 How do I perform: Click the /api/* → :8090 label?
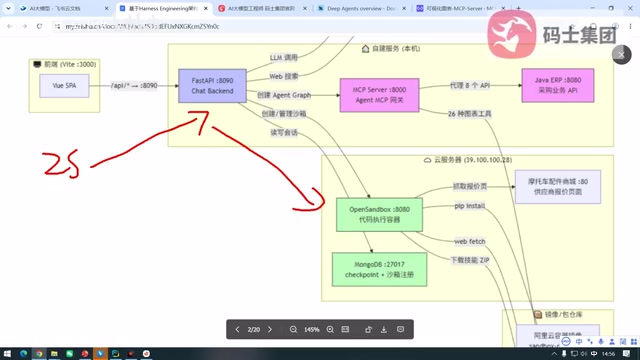pyautogui.click(x=134, y=85)
